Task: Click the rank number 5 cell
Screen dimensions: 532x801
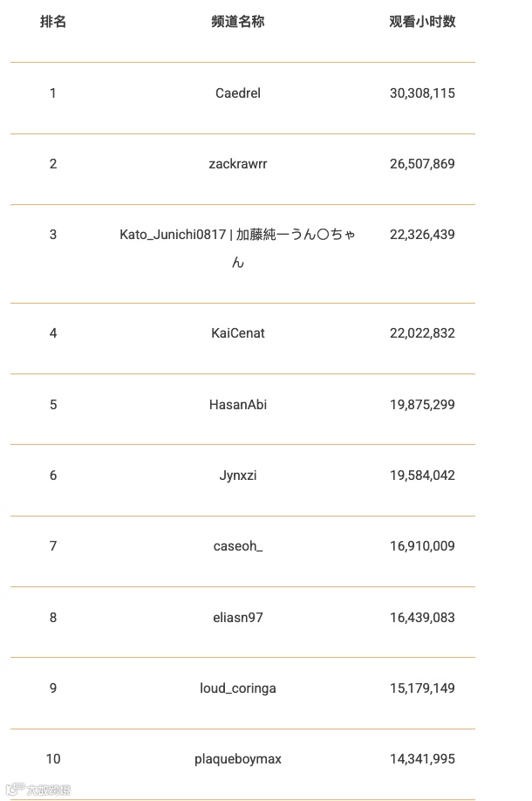Action: coord(53,405)
